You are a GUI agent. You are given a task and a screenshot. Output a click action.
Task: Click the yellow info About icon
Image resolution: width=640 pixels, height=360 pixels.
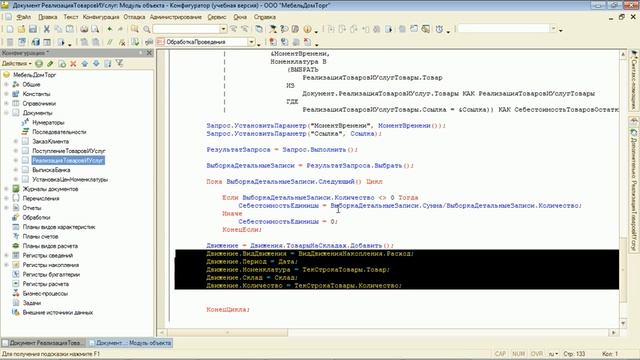tap(307, 29)
